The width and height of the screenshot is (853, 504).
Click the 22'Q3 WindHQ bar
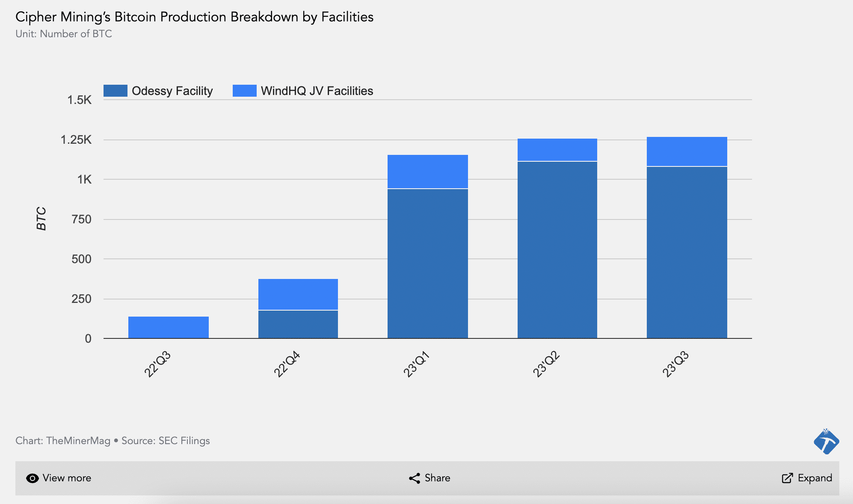coord(169,327)
